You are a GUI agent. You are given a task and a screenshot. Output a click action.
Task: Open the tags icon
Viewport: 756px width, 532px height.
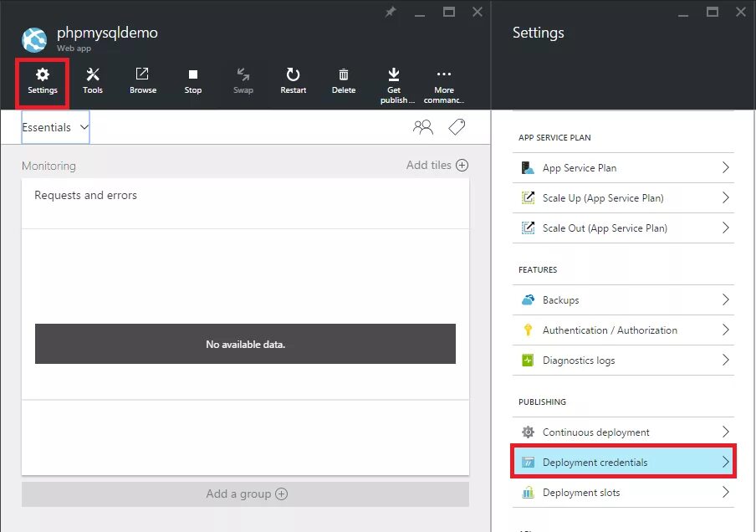(457, 127)
